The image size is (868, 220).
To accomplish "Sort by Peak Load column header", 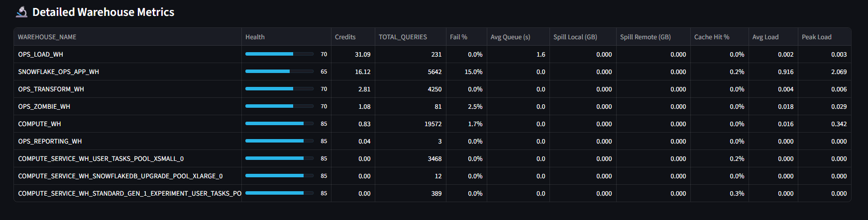I will [x=816, y=37].
